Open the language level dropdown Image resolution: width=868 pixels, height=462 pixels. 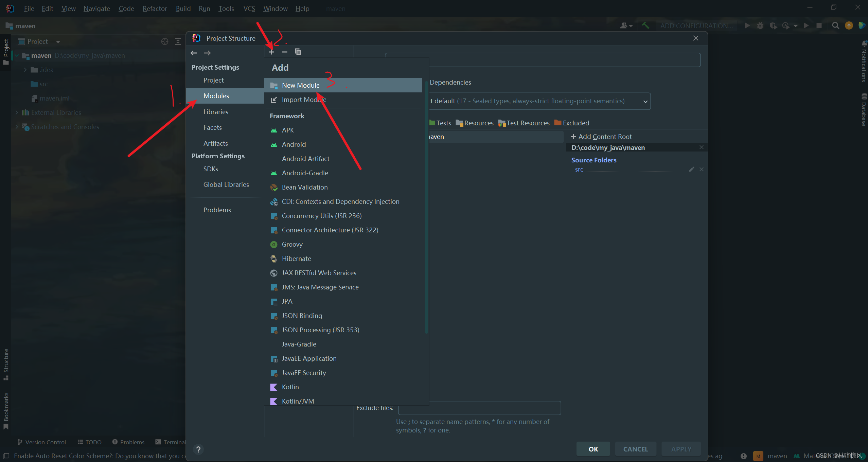click(645, 101)
